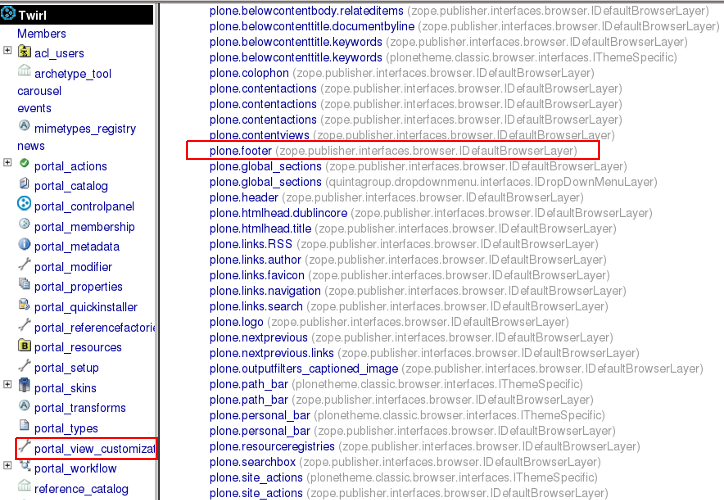724x500 pixels.
Task: Click the portal_view_customizations wrench icon
Action: click(24, 446)
